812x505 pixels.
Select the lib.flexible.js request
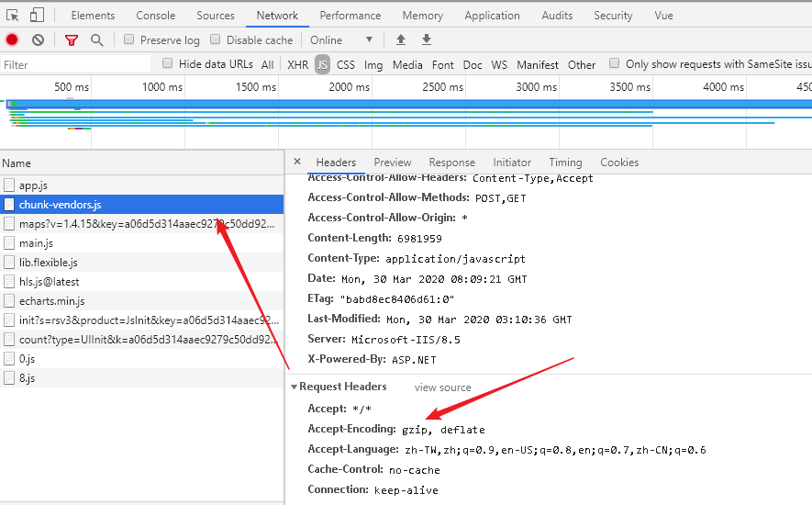pos(142,263)
